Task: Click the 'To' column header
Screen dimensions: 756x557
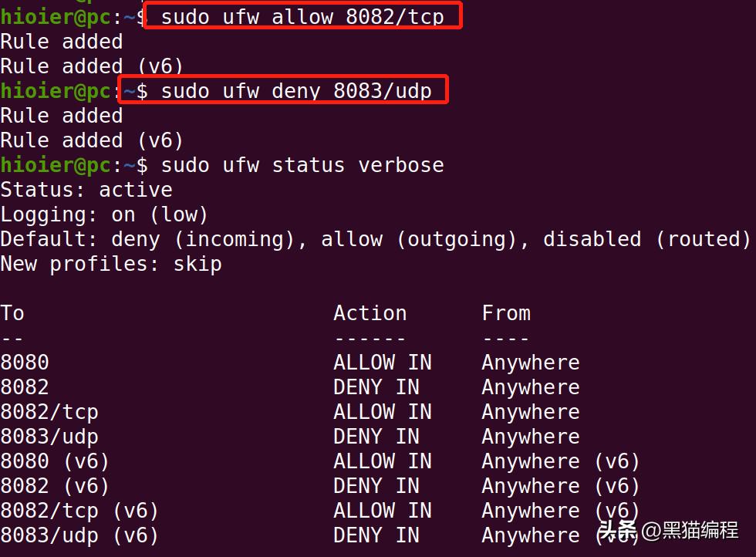Action: pyautogui.click(x=12, y=313)
